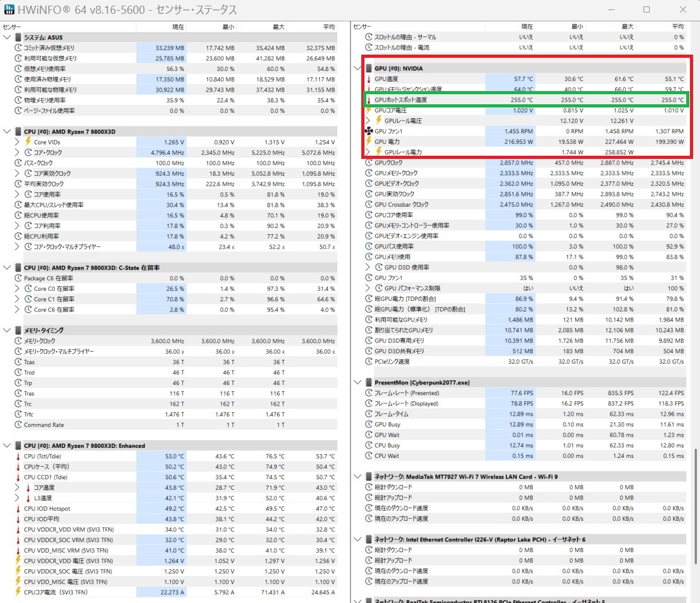Collapse the システム: ASUS sensor group

(7, 37)
